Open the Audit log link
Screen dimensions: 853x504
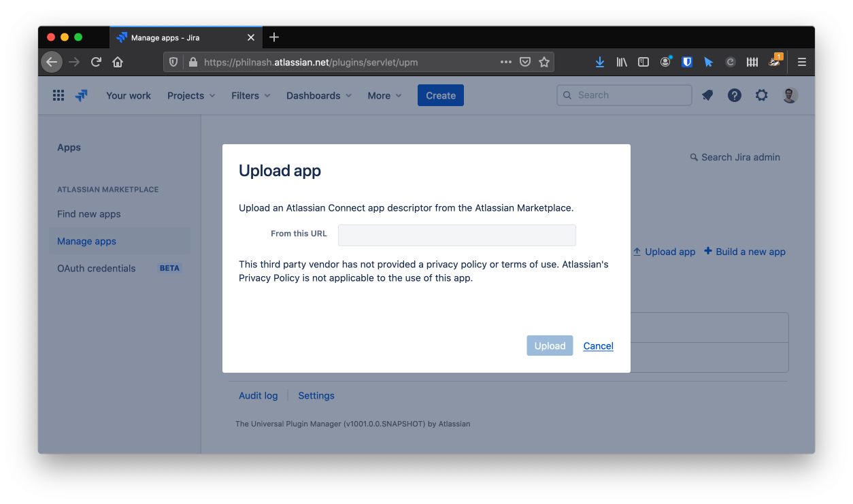click(258, 395)
